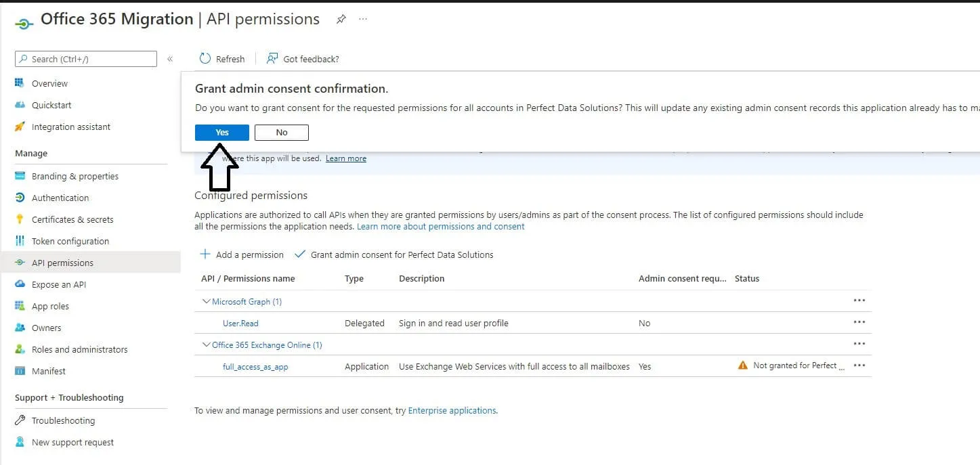This screenshot has width=980, height=465.
Task: Click the Branding & properties icon
Action: [20, 176]
